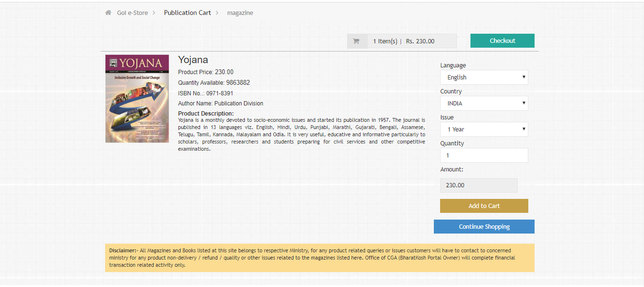644x287 pixels.
Task: Go to Publication Cart breadcrumb
Action: pyautogui.click(x=188, y=13)
